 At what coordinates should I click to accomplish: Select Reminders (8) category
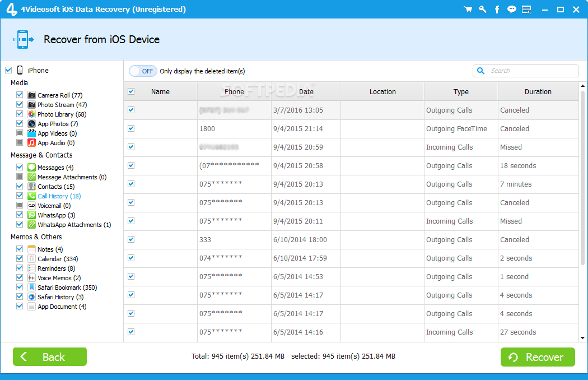coord(56,268)
